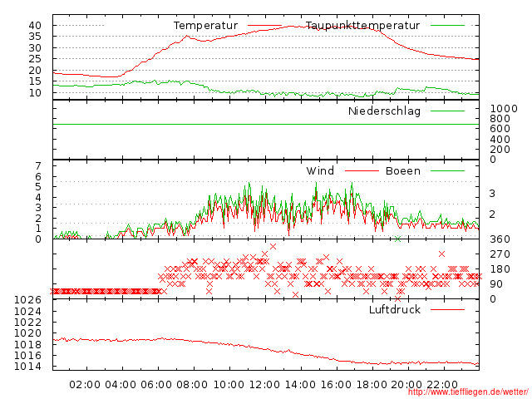Click the 800 precipitation axis value
The image size is (532, 399).
click(500, 119)
